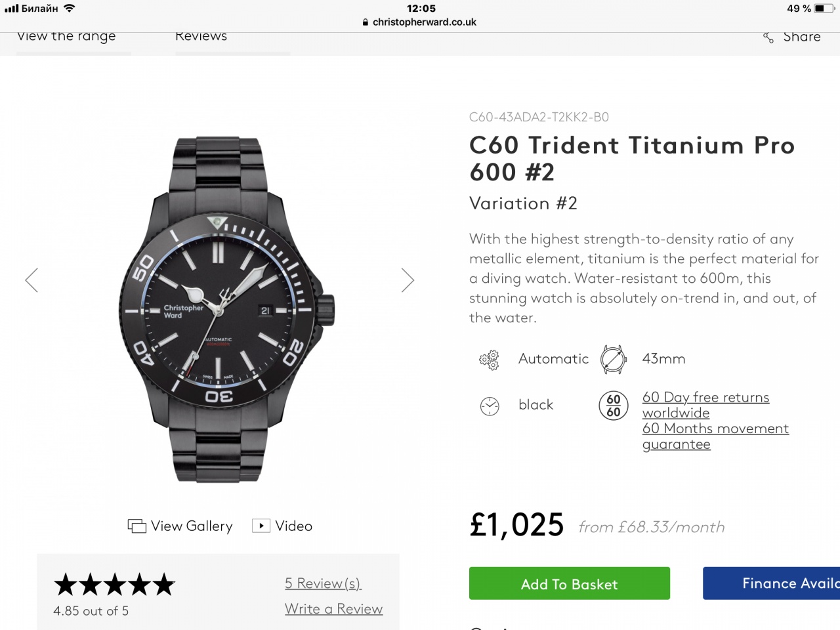This screenshot has width=840, height=630.
Task: Click the Write a Review link
Action: (333, 609)
